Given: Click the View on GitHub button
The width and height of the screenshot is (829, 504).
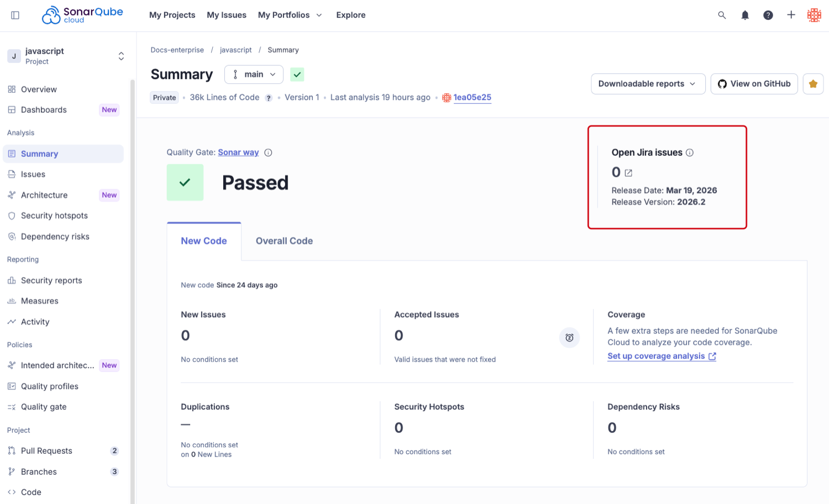Looking at the screenshot, I should tap(754, 83).
